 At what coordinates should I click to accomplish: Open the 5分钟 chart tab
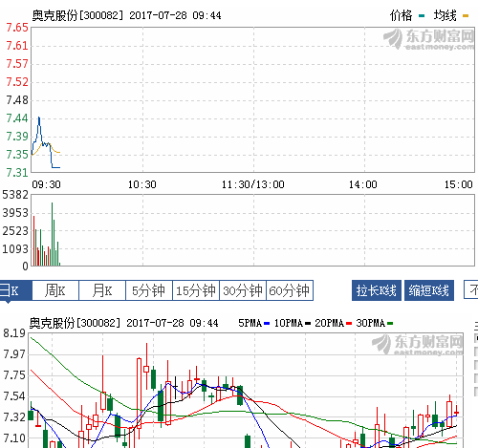(149, 290)
